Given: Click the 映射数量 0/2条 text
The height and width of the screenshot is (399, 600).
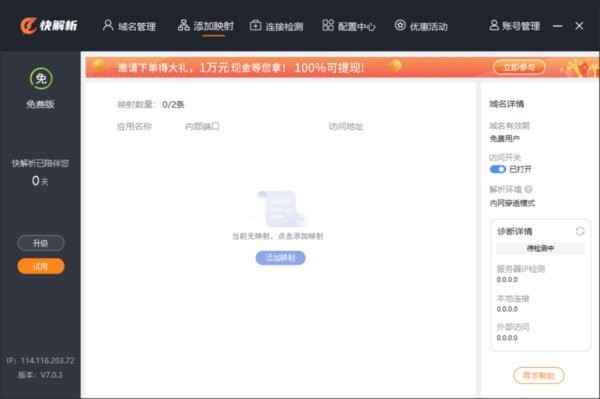Looking at the screenshot, I should [151, 104].
